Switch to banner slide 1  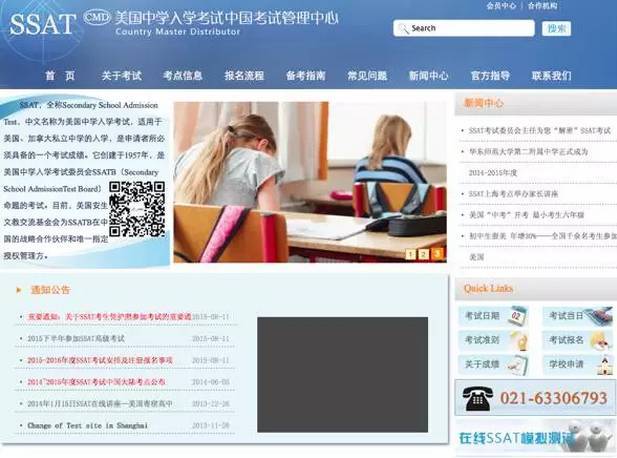[x=410, y=254]
